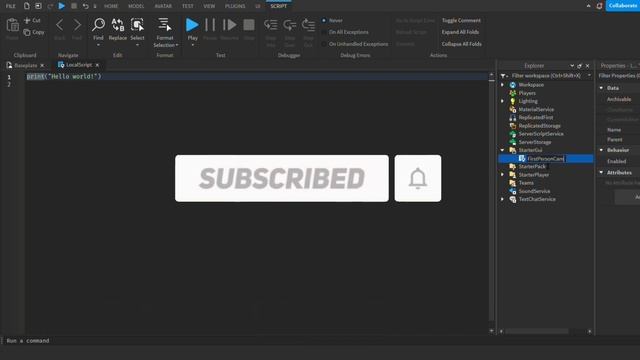Expand the TextChatService tree node
The width and height of the screenshot is (640, 360).
click(502, 199)
